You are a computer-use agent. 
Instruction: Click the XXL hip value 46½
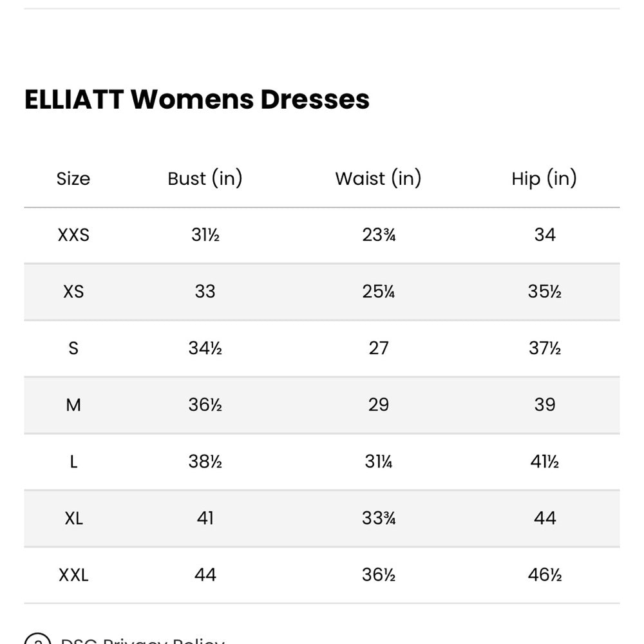pos(544,575)
